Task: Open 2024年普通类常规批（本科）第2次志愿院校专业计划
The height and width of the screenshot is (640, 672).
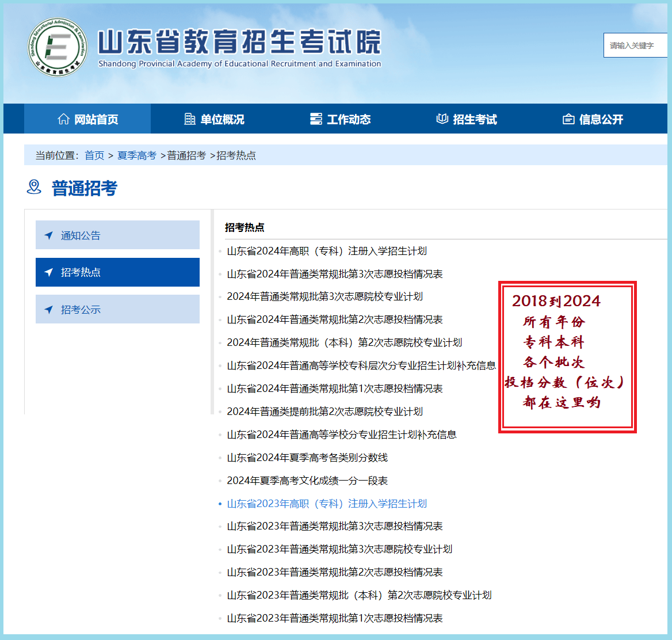Action: [345, 342]
